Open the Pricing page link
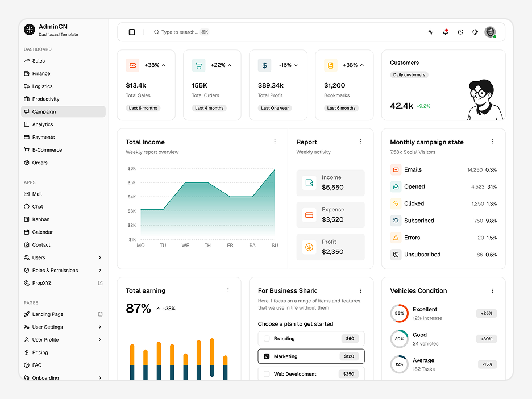 tap(63, 352)
